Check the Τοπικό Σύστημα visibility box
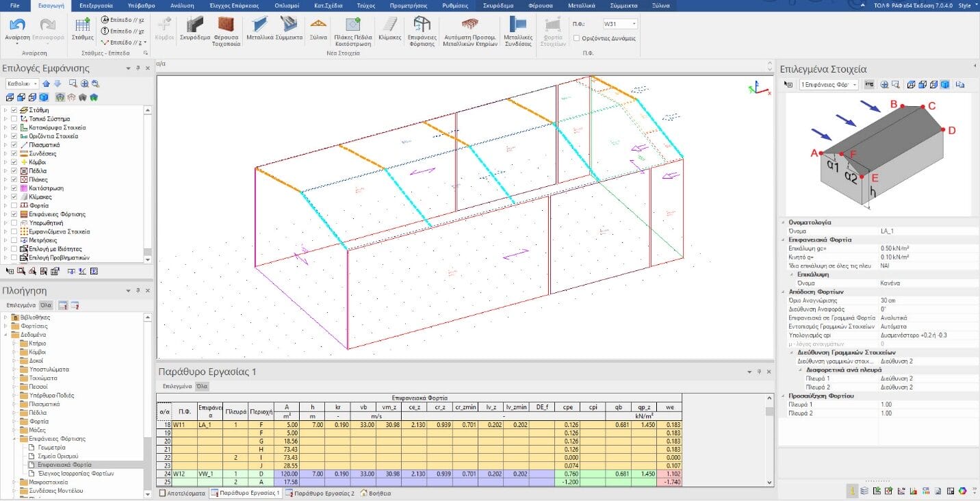 pos(14,119)
